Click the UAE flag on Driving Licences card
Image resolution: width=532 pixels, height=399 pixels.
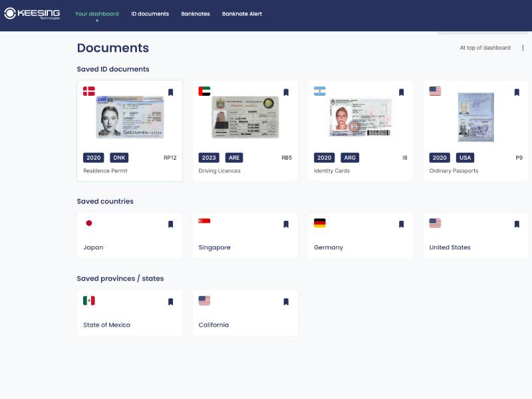(x=204, y=91)
